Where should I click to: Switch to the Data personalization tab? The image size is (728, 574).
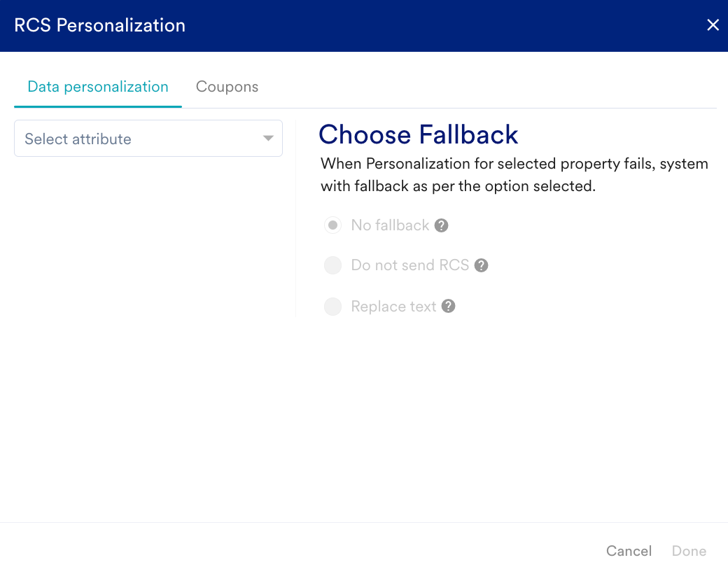point(98,87)
